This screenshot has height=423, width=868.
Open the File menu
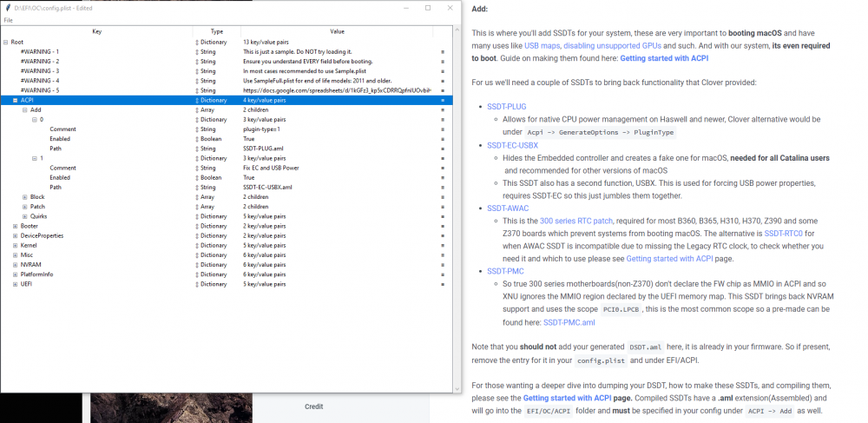(9, 21)
